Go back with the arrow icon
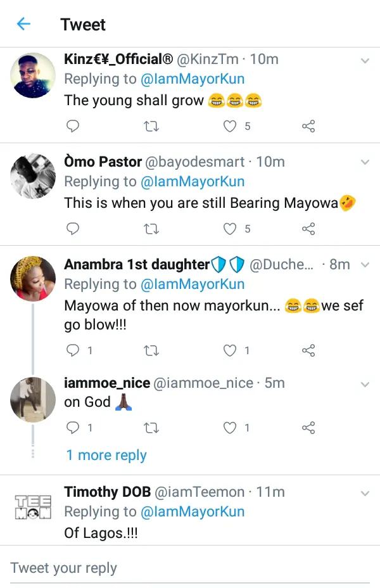Screen dimensions: 380x588 pos(23,24)
